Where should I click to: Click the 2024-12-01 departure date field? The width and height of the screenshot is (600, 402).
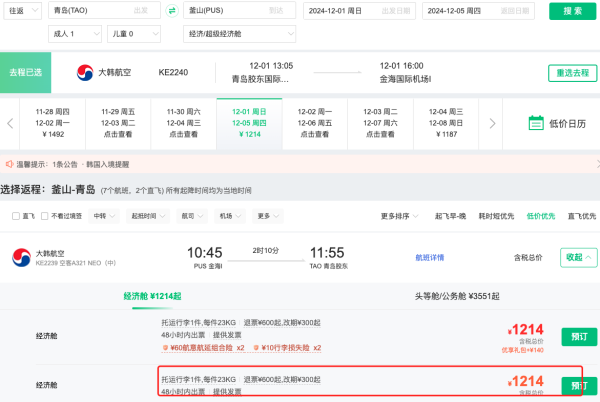(x=359, y=11)
